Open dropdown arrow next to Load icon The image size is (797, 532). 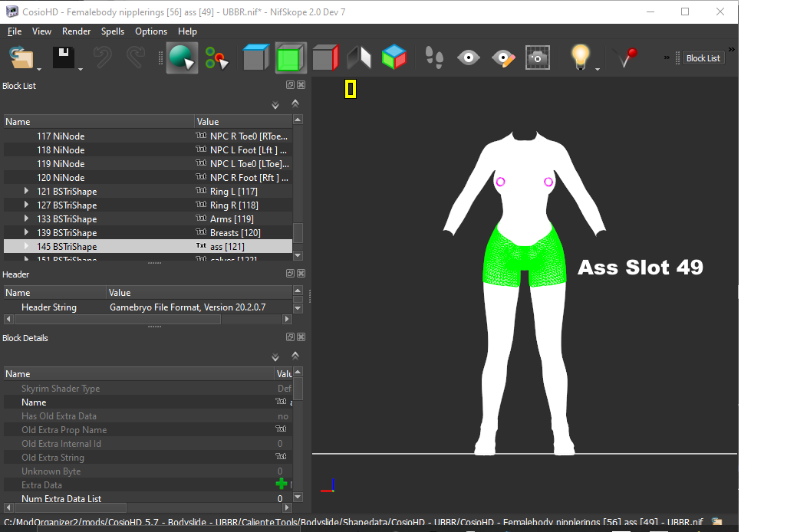(x=38, y=69)
